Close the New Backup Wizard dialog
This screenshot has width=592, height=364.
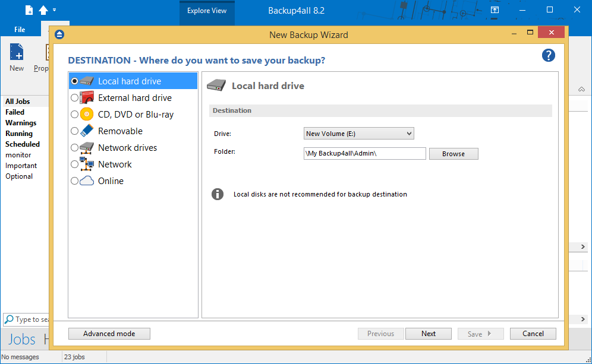551,33
